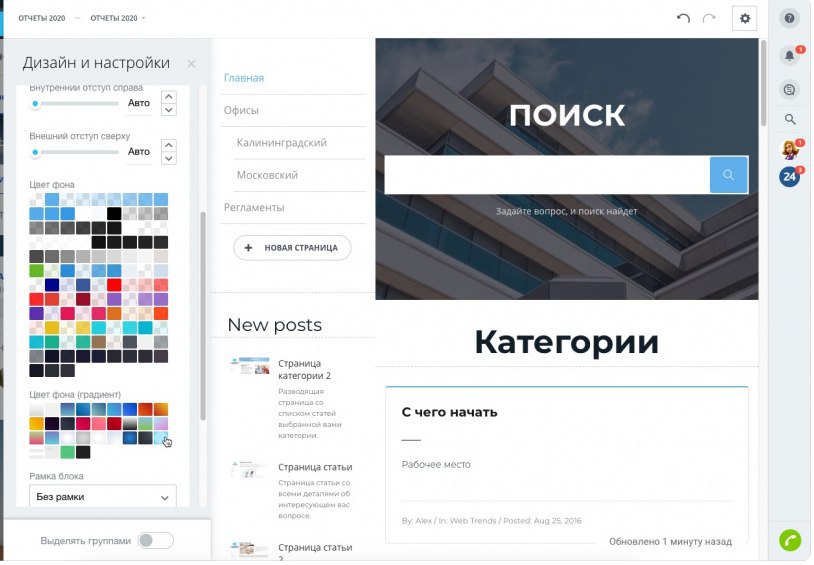The height and width of the screenshot is (565, 814).
Task: Click the search input field in banner
Action: pyautogui.click(x=547, y=174)
